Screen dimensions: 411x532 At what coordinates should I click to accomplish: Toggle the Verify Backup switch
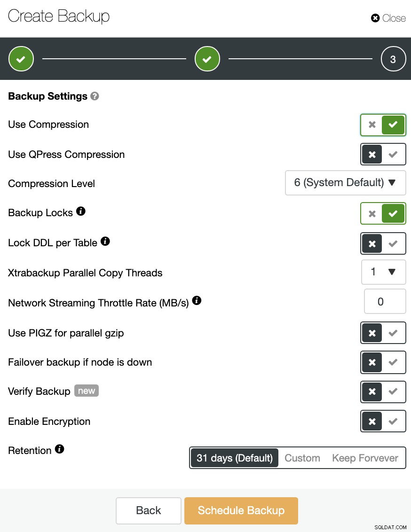pos(383,392)
